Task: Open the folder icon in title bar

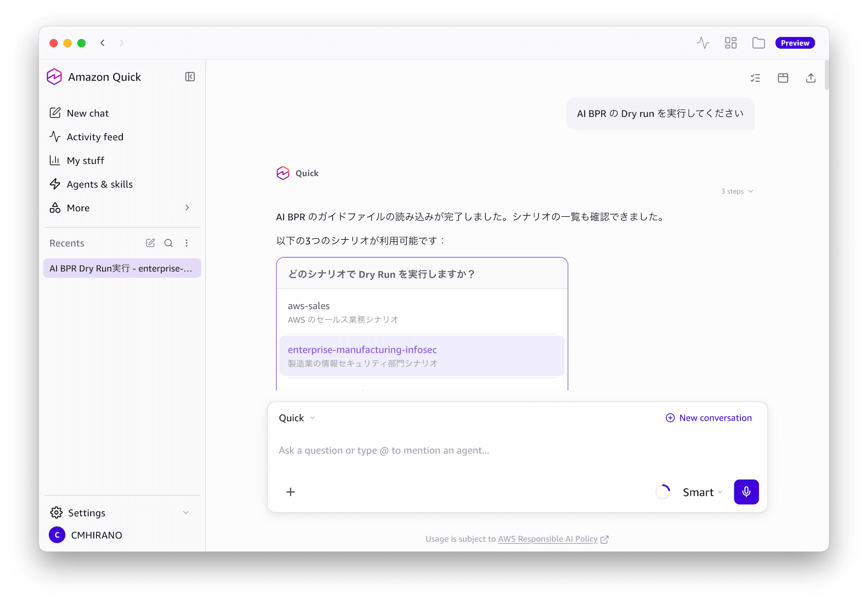Action: [758, 43]
